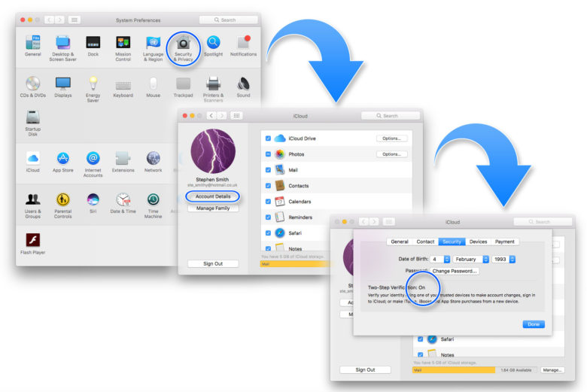
Task: Toggle Mail checkbox in iCloud
Action: [x=268, y=170]
